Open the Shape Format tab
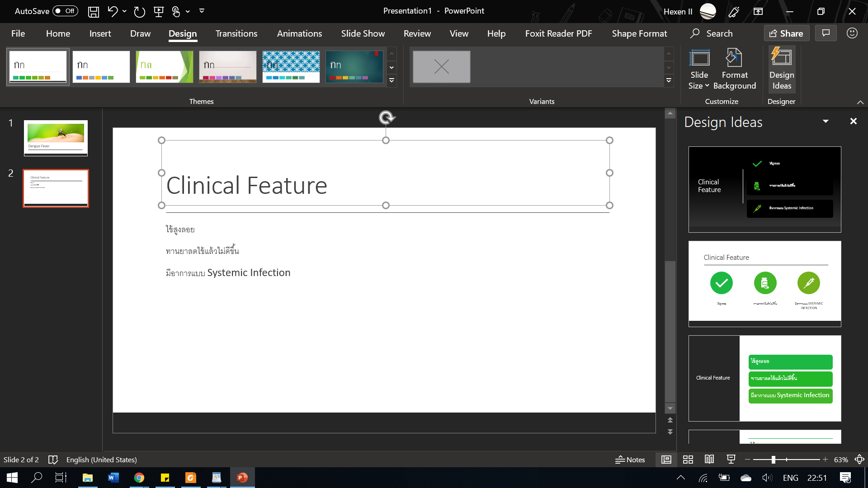Screen dimensions: 868x488 click(639, 33)
